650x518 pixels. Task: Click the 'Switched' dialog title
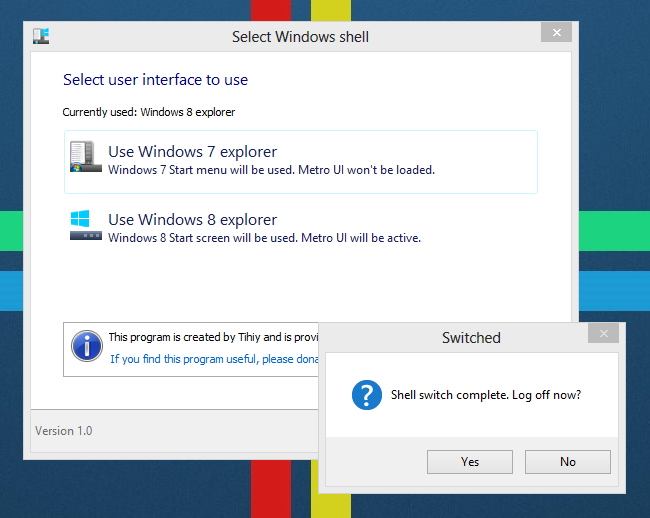click(471, 338)
